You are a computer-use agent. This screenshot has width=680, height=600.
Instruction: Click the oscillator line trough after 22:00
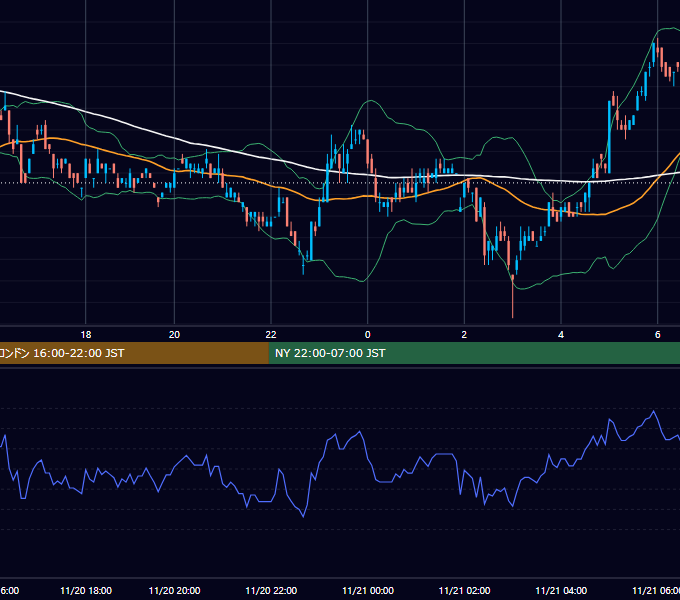tap(303, 516)
